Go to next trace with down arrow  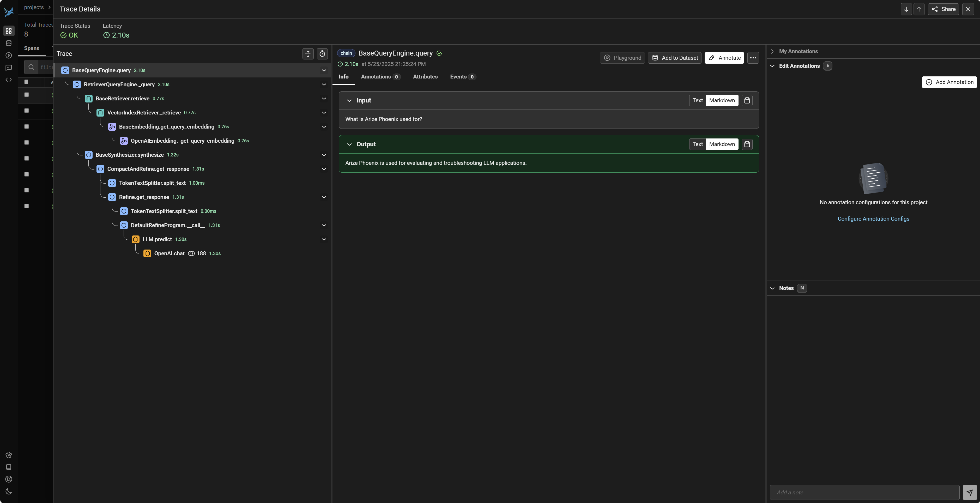(906, 9)
